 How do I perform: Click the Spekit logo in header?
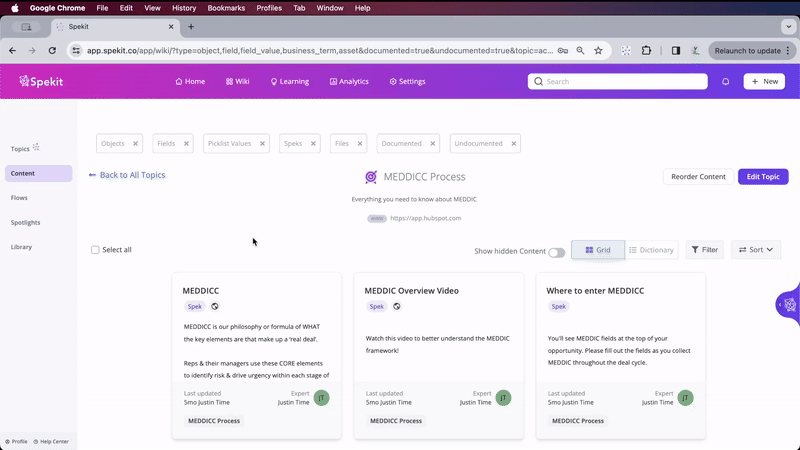pos(41,81)
